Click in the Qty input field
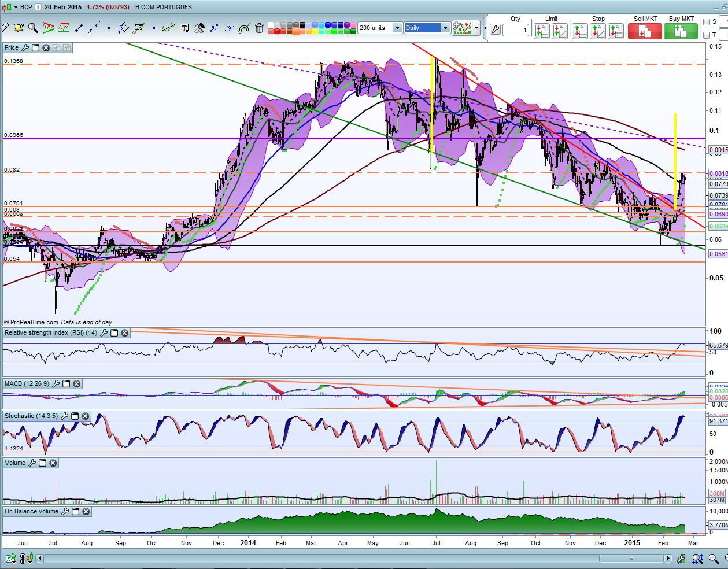Screen dimensions: 728x569 (x=516, y=30)
